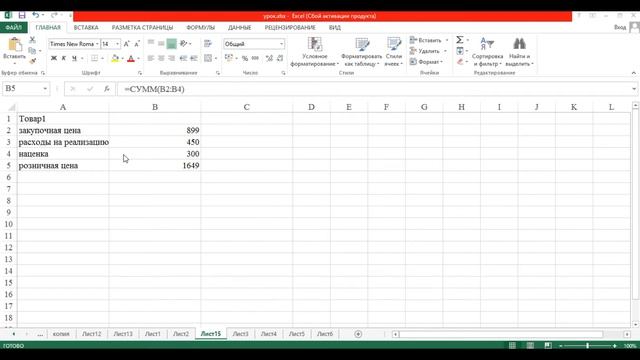Click the zoom slider handle
Viewport: 640px width, 360px height.
tap(587, 346)
